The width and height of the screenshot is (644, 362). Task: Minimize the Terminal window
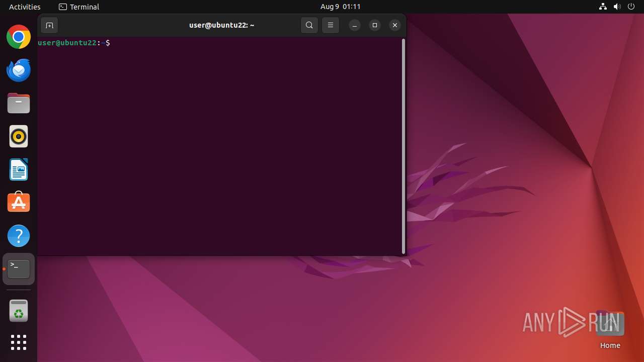tap(355, 25)
